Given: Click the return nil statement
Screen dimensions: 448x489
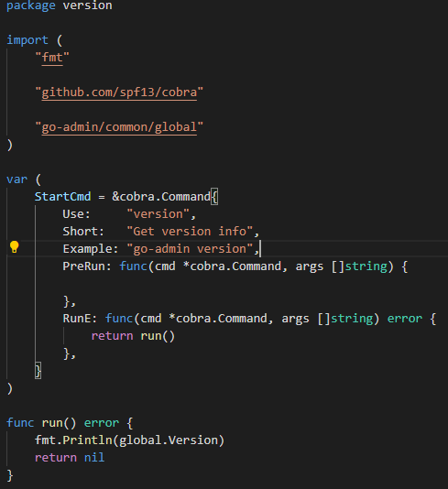Looking at the screenshot, I should [70, 458].
